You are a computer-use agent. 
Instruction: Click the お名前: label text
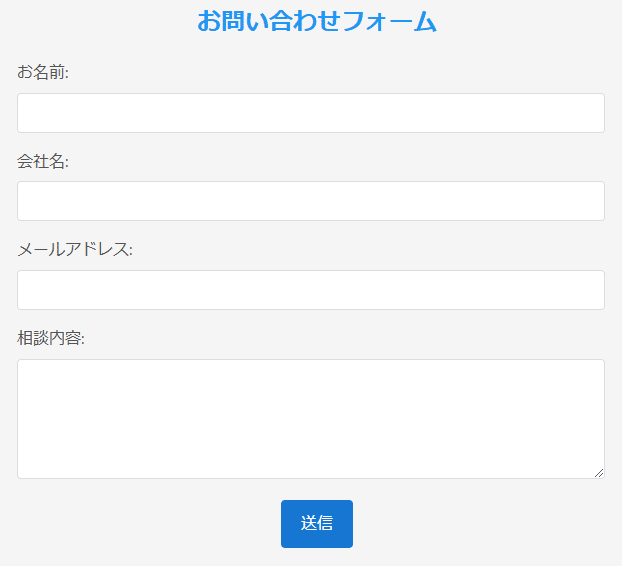(x=43, y=72)
